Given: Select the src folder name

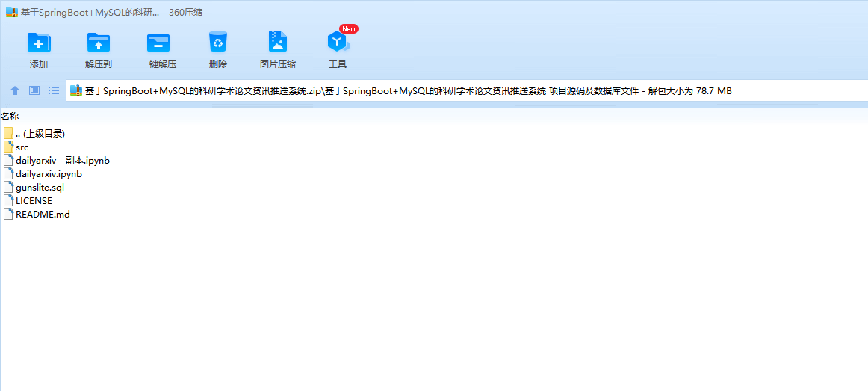Looking at the screenshot, I should pyautogui.click(x=22, y=147).
